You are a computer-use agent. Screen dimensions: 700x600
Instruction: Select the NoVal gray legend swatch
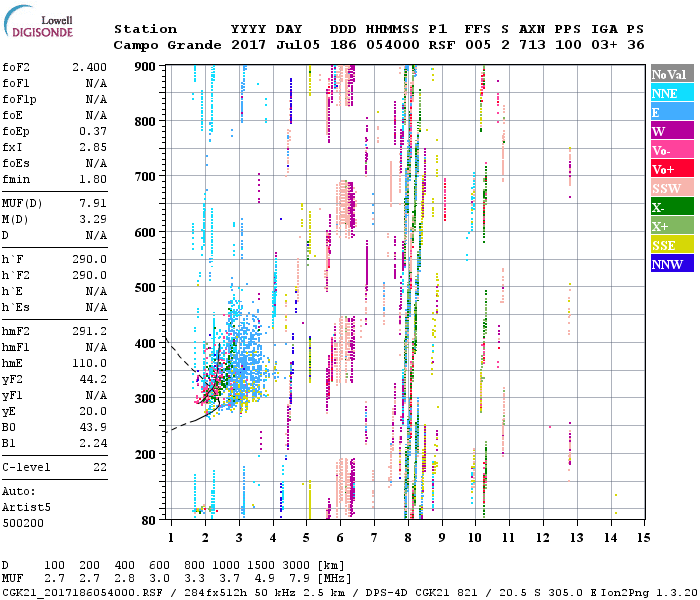coord(671,75)
